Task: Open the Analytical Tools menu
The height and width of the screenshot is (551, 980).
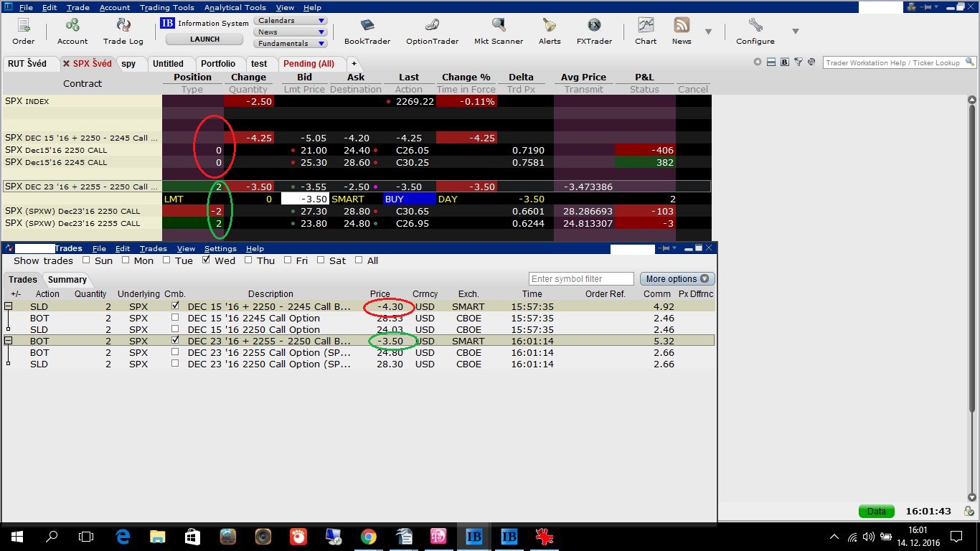Action: coord(235,7)
